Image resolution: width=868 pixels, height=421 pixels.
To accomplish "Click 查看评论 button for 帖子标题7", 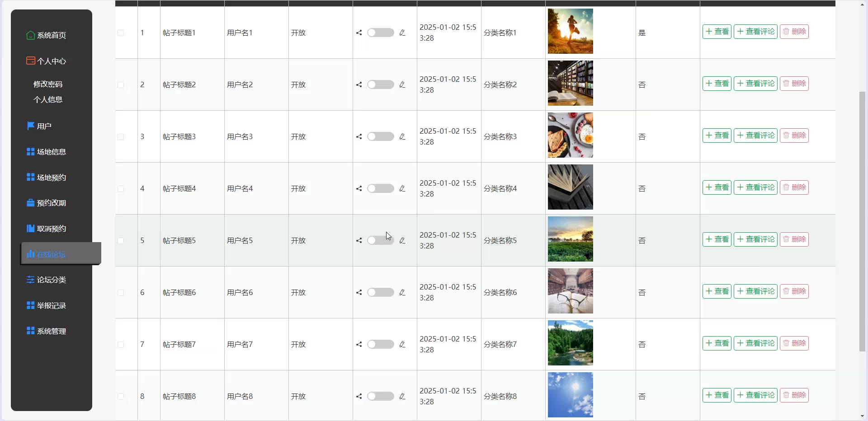I will (755, 343).
